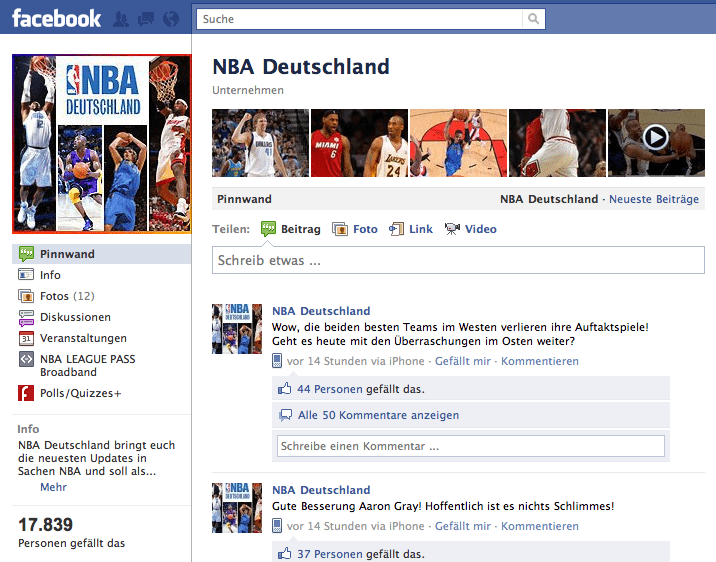Choose Video in the Teilen row

481,229
